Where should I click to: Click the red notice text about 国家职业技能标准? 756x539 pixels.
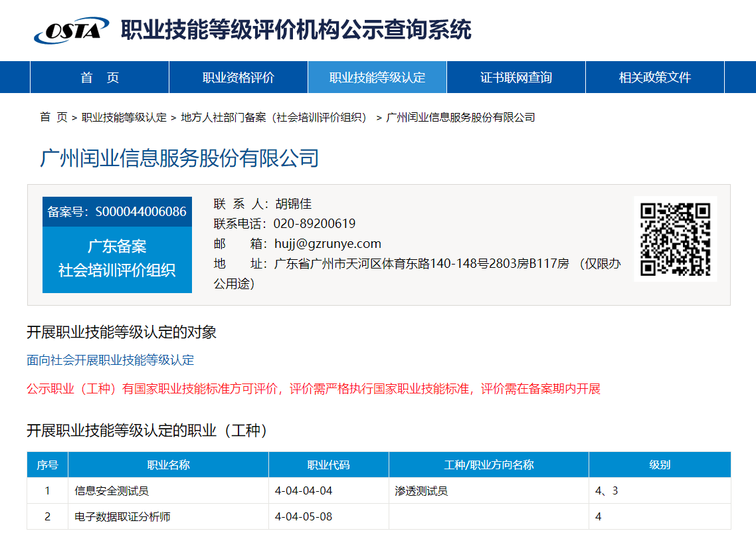pos(314,389)
